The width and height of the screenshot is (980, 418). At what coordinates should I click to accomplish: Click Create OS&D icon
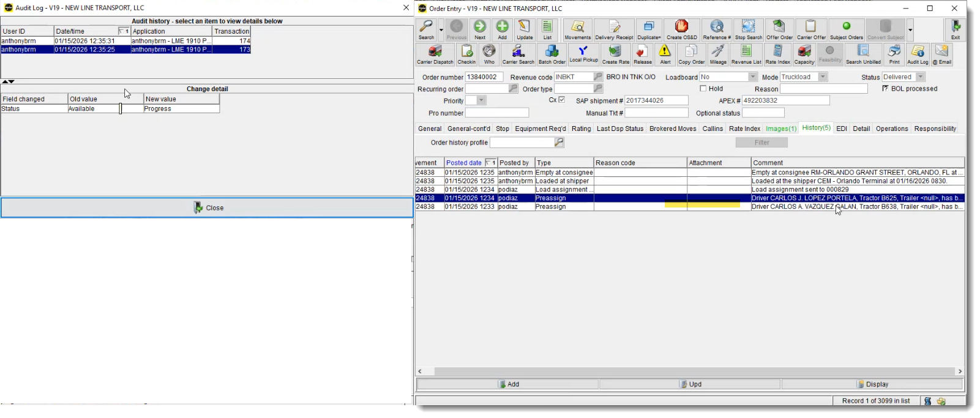point(681,29)
